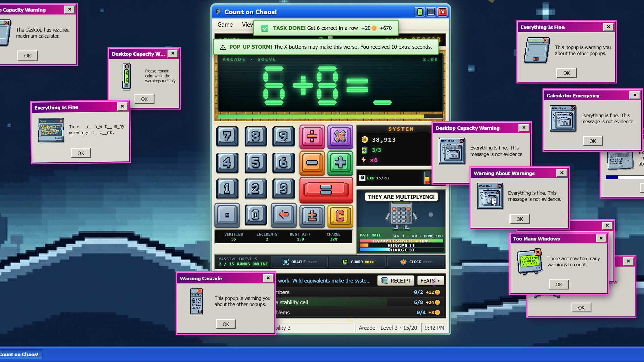Clear entry with the yellow C key
Viewport: 644px width, 362px height.
click(340, 216)
